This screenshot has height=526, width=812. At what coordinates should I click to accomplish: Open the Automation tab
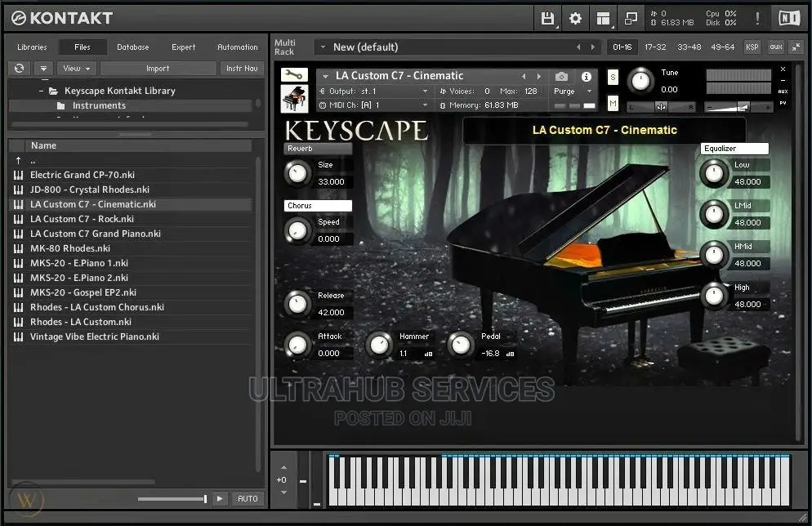tap(237, 47)
